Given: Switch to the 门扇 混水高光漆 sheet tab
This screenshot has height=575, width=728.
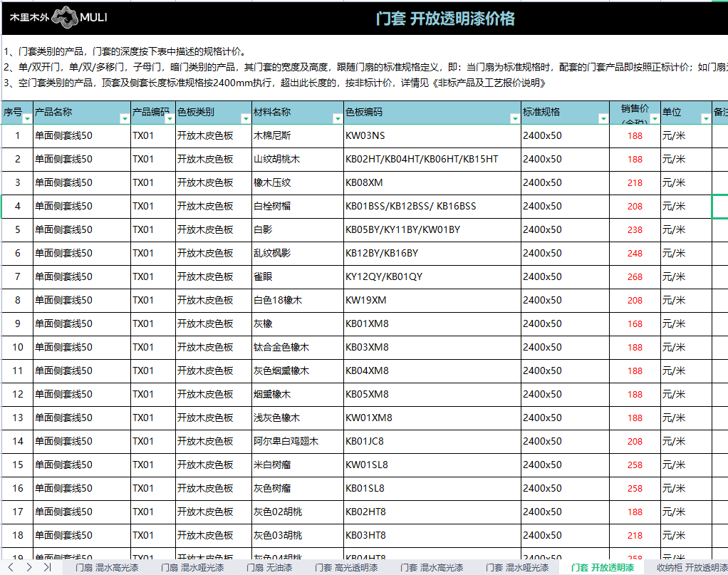Looking at the screenshot, I should coord(106,568).
